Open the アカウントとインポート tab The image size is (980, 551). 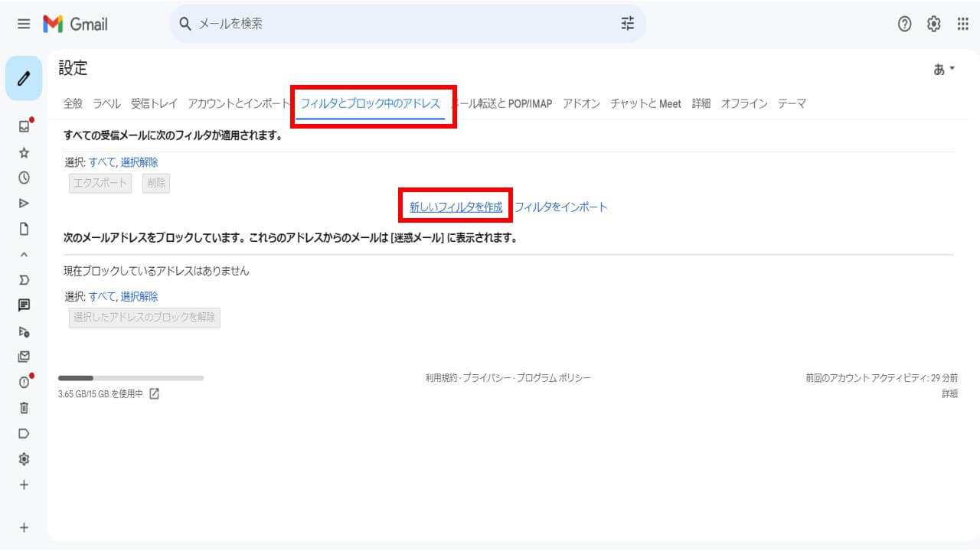[238, 103]
